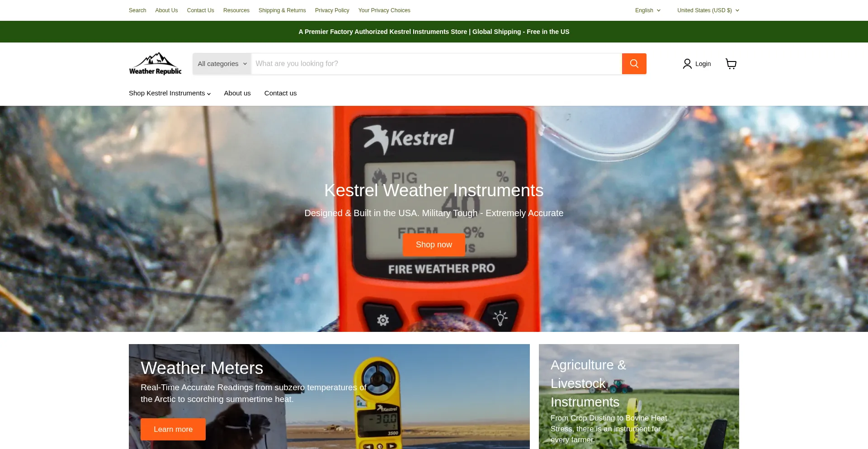Visit the Resources link
Viewport: 868px width, 449px height.
pos(236,10)
